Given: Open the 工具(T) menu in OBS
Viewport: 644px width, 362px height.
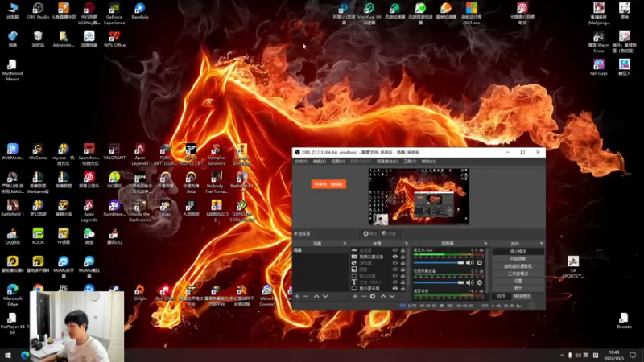Looking at the screenshot, I should click(x=410, y=161).
